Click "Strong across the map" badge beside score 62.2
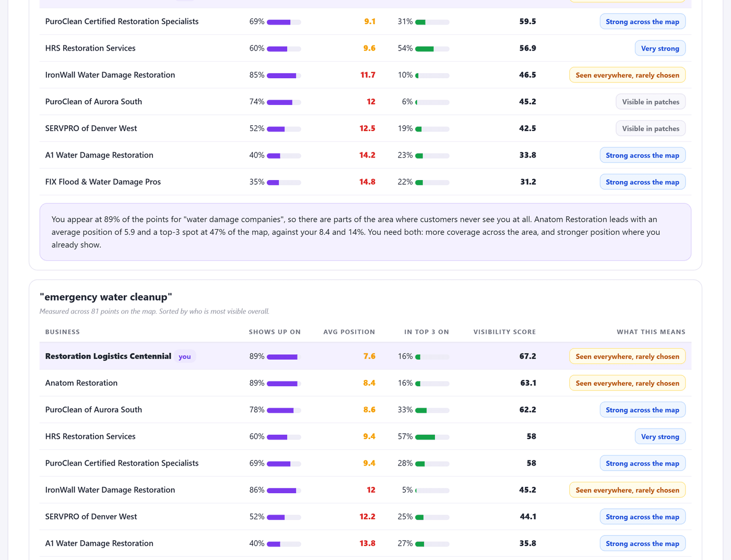This screenshot has width=731, height=560. coord(642,410)
